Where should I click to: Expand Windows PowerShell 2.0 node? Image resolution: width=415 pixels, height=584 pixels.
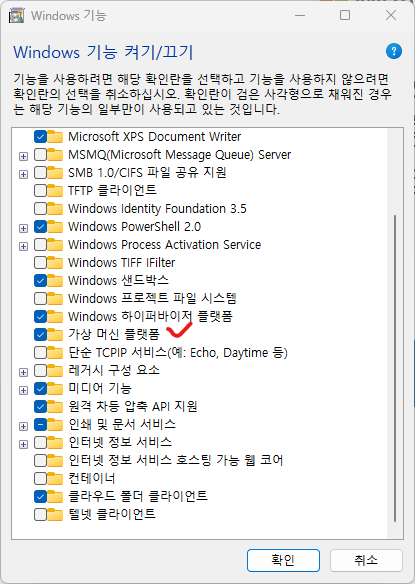23,228
